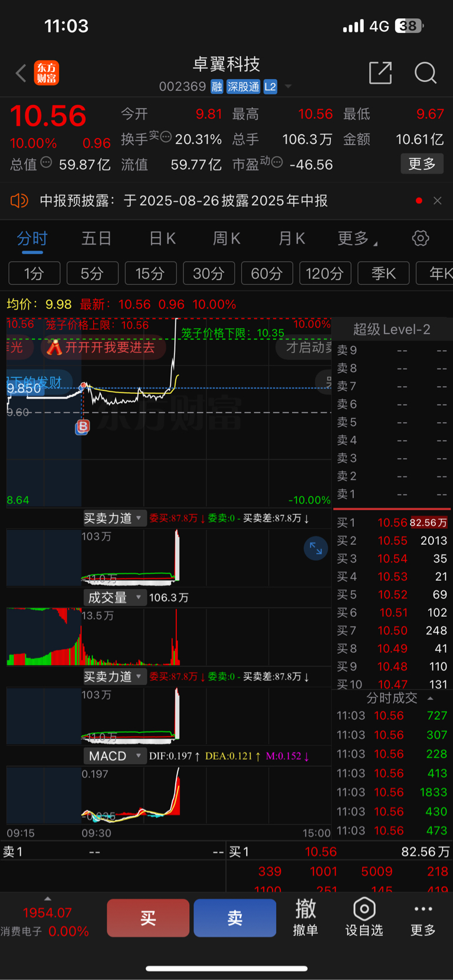
Task: Select the 120分 interval
Action: (325, 274)
